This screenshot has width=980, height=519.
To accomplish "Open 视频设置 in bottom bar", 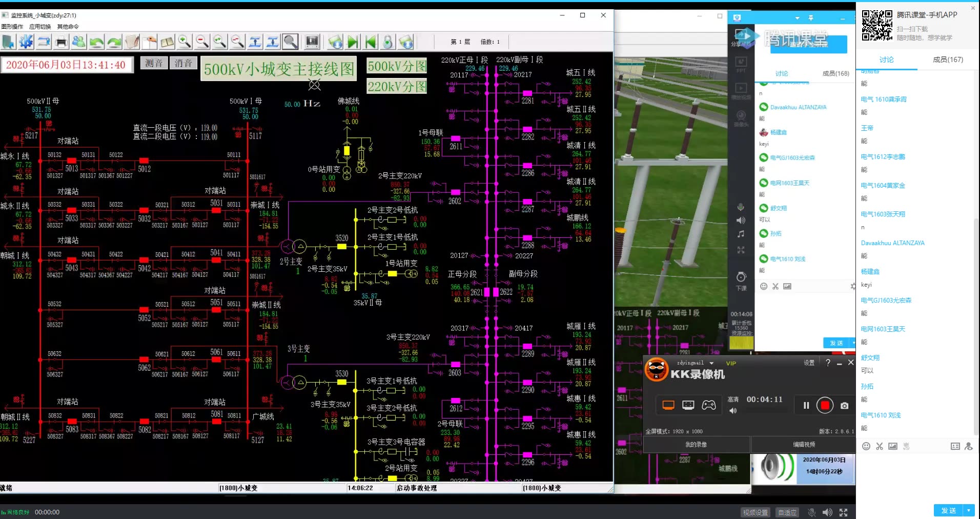I will 756,512.
